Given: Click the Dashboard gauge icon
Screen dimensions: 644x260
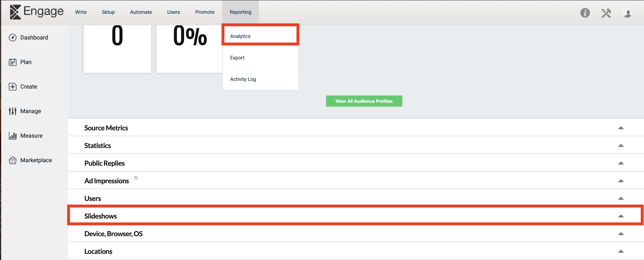Looking at the screenshot, I should (12, 38).
